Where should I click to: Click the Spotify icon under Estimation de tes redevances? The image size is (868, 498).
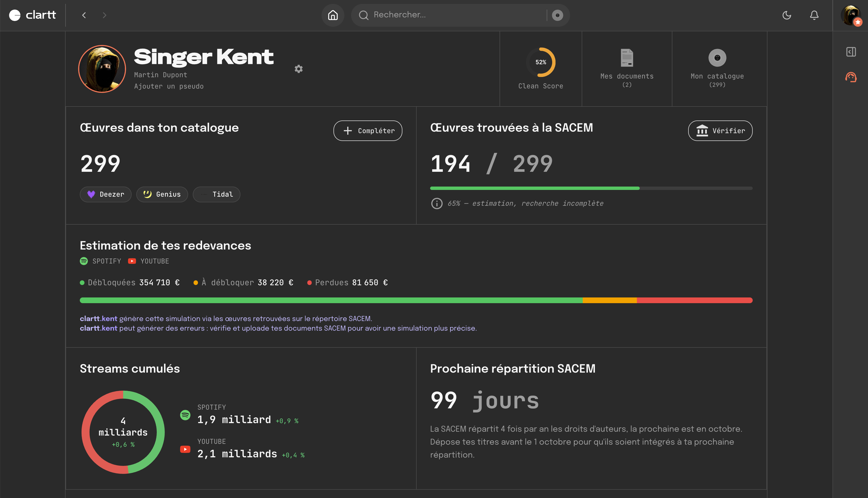(84, 261)
